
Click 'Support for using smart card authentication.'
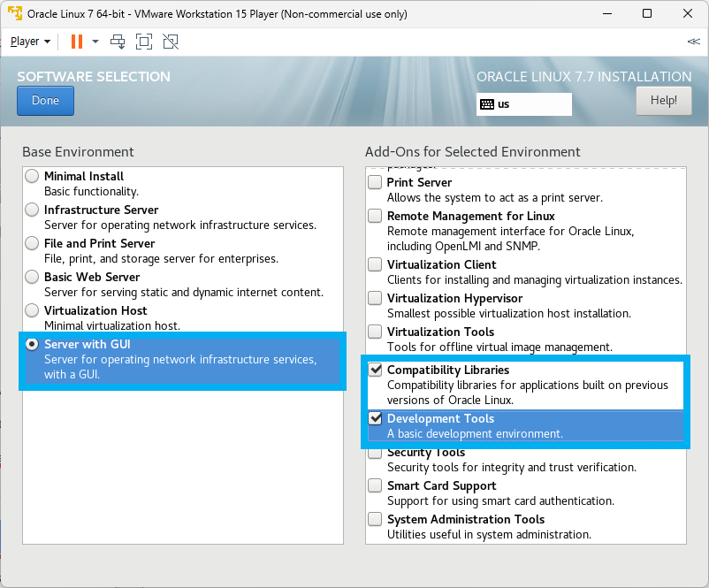click(x=500, y=501)
